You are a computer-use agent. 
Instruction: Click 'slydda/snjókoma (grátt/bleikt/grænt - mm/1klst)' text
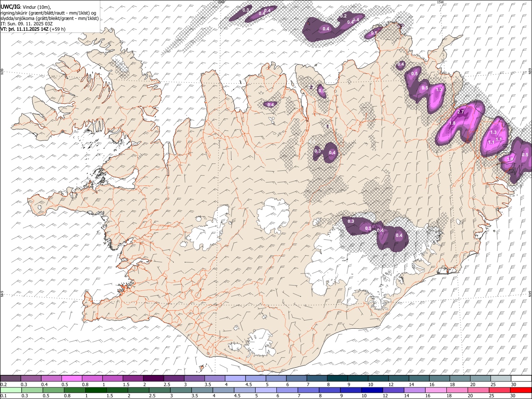tap(49, 18)
